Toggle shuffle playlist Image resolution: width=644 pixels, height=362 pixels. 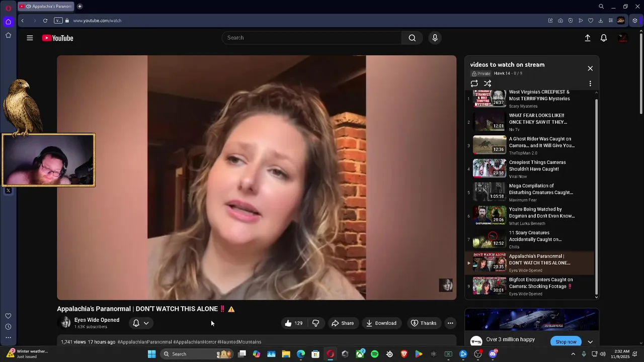pyautogui.click(x=488, y=83)
